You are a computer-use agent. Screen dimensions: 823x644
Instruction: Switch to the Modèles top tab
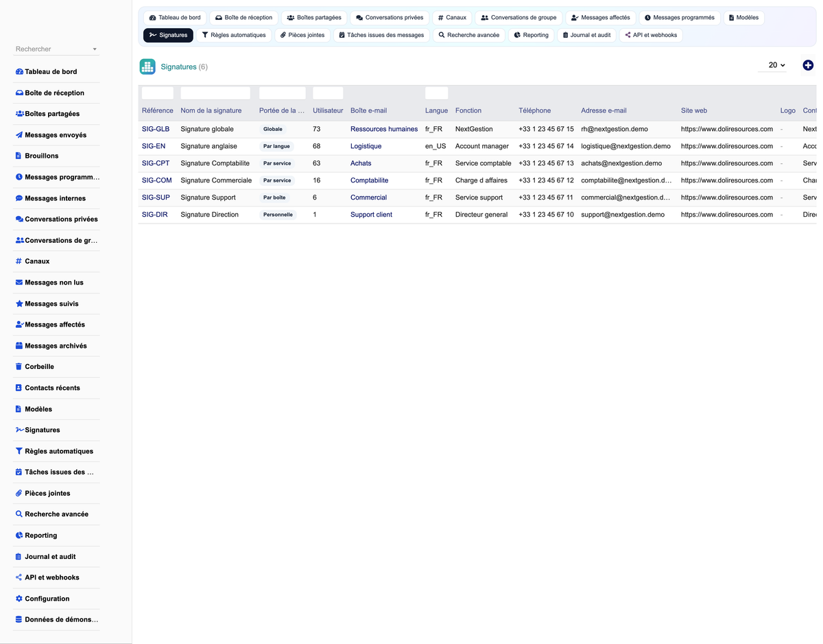tap(743, 18)
